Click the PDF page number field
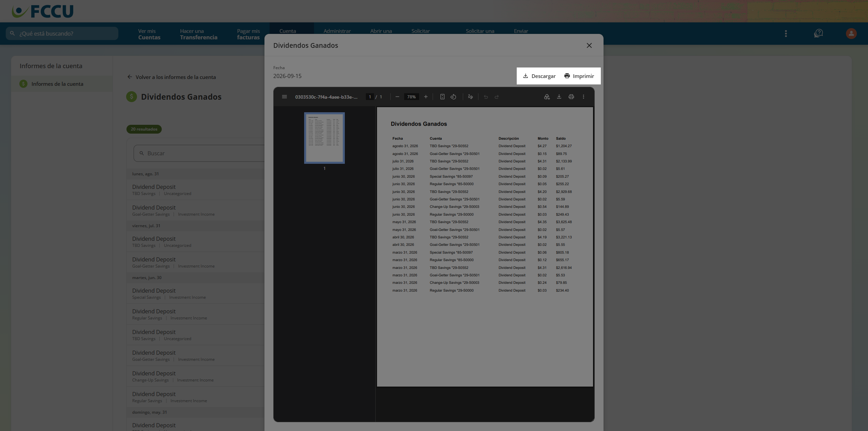 (x=370, y=97)
